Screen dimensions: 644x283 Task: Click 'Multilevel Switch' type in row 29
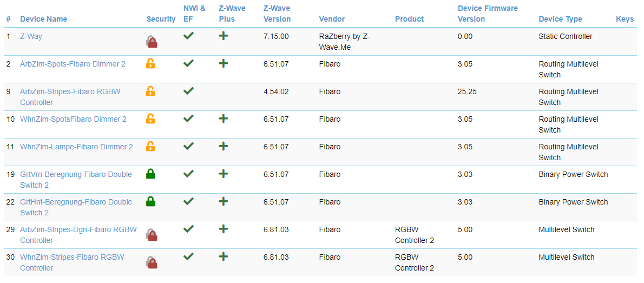click(x=567, y=229)
